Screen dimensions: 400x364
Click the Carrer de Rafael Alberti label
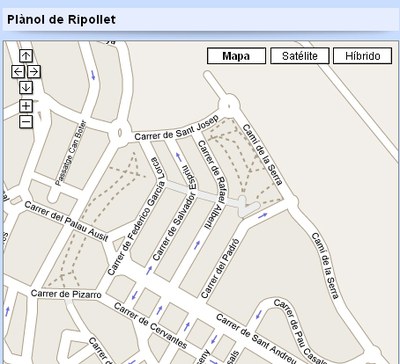pyautogui.click(x=213, y=185)
